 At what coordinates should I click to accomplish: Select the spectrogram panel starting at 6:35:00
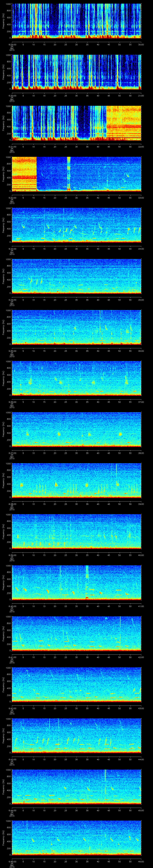77,327
